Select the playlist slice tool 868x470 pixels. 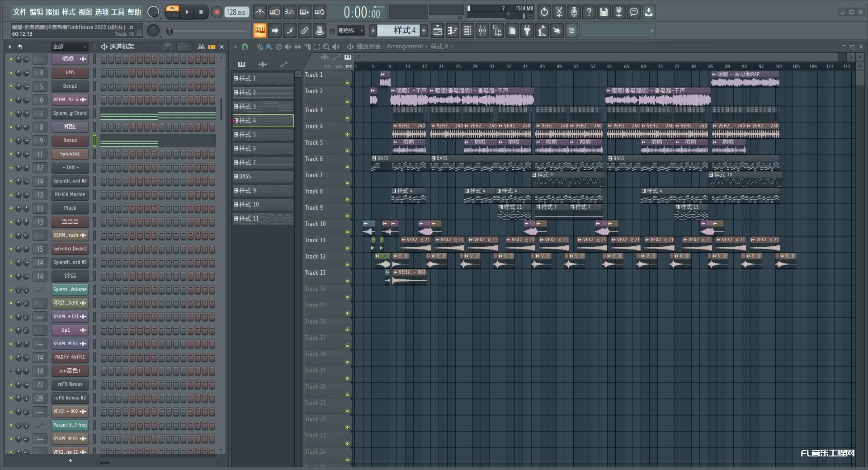coord(307,47)
